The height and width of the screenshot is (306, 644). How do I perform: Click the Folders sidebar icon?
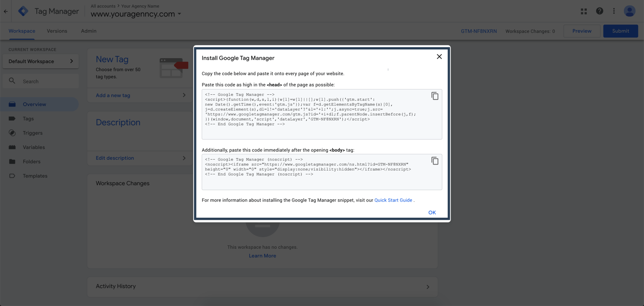pyautogui.click(x=12, y=161)
